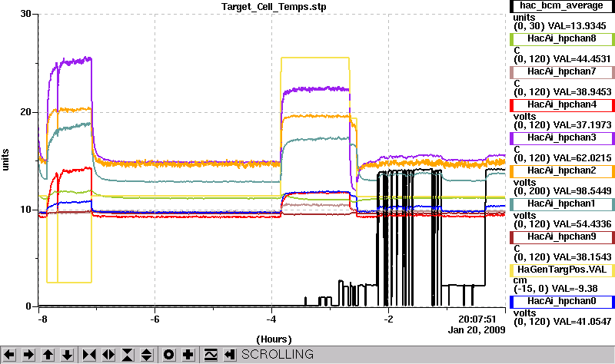This screenshot has height=364, width=615.
Task: Click the cm unit label under HaGenTargPos.VAL
Action: pos(520,280)
